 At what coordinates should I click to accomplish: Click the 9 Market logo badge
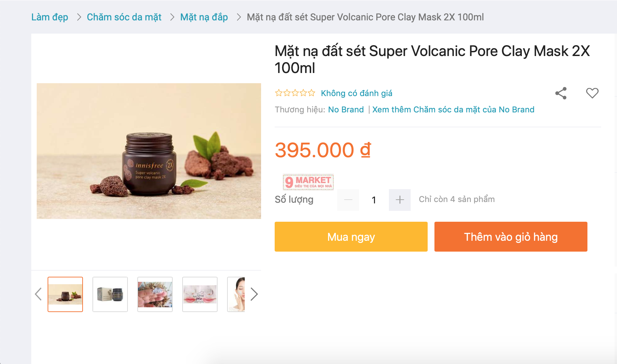point(308,182)
